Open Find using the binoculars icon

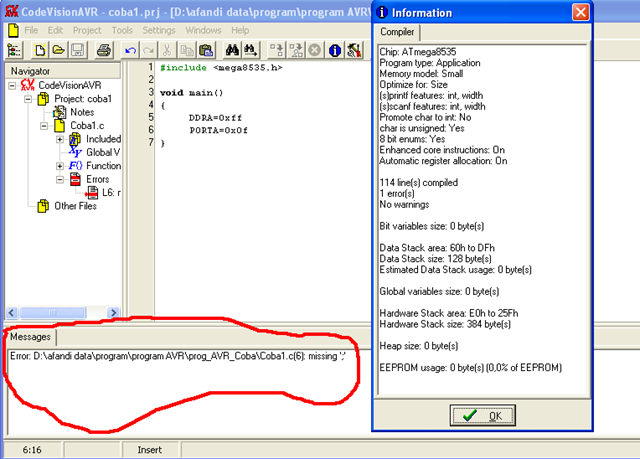[x=232, y=51]
